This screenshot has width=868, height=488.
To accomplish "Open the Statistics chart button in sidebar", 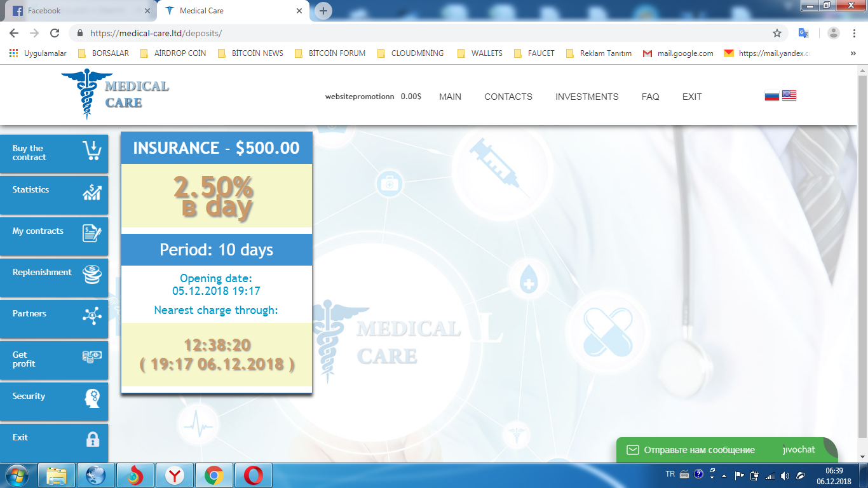I will point(54,194).
